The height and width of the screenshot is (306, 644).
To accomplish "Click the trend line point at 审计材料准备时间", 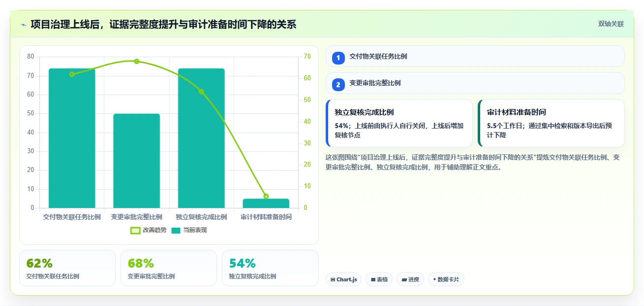I will tap(266, 196).
